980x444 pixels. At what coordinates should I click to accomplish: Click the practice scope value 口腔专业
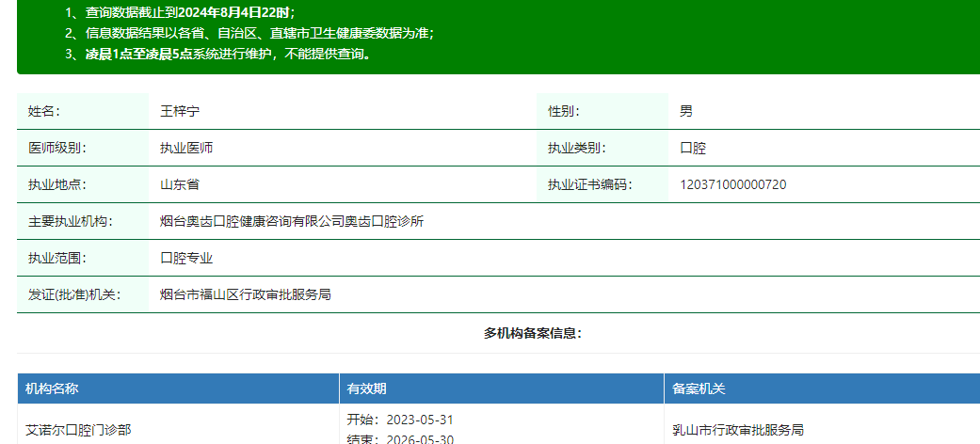tap(186, 258)
